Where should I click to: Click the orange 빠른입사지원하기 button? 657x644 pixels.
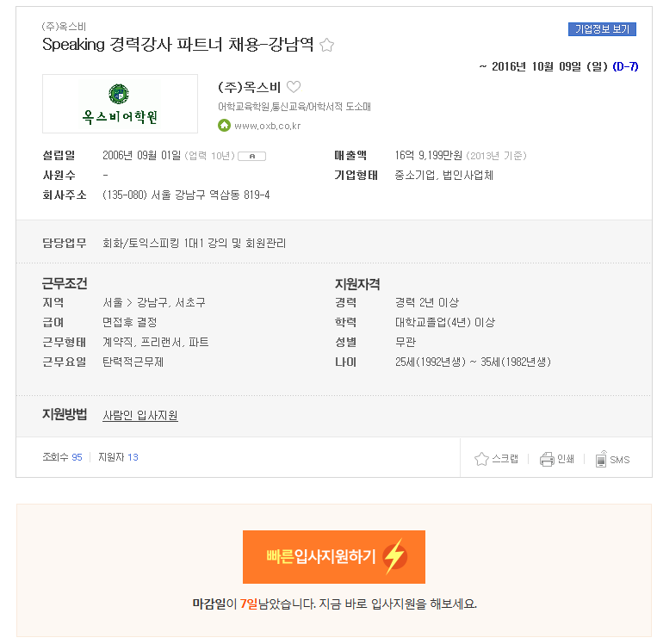point(334,556)
